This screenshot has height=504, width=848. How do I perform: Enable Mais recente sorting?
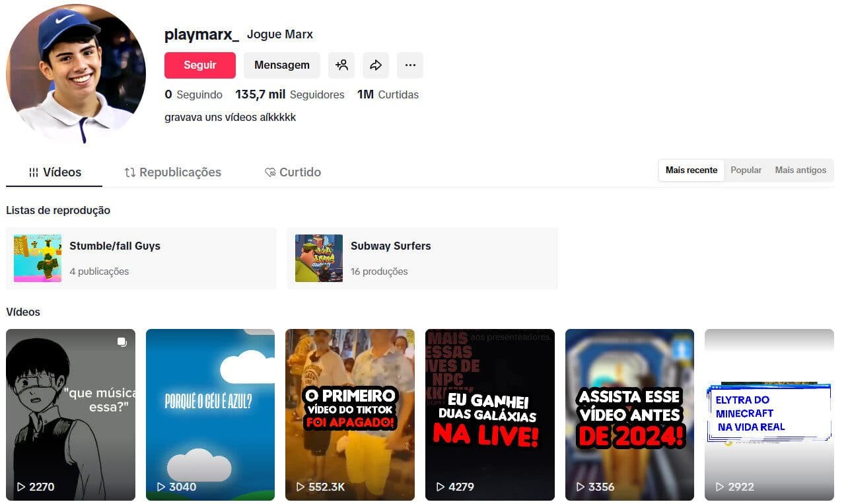tap(691, 170)
